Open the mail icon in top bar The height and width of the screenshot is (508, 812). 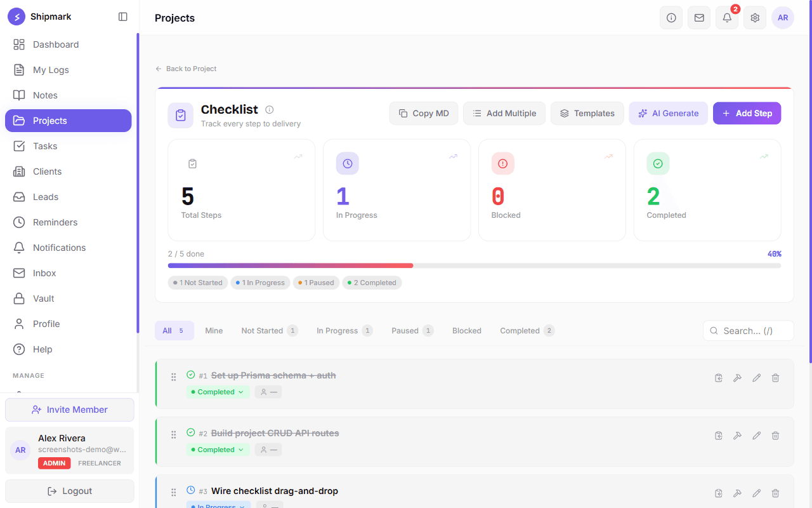pyautogui.click(x=699, y=18)
